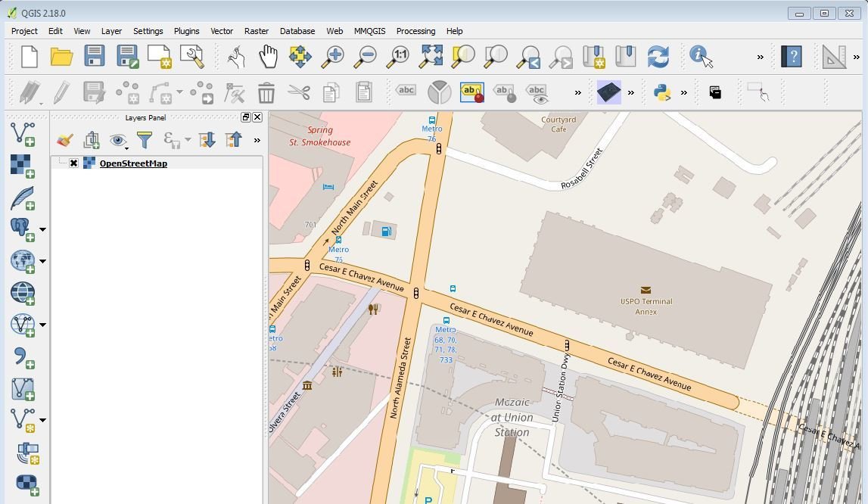Click Collapse All in Layers Panel
Viewport: 868px width, 504px height.
(234, 139)
